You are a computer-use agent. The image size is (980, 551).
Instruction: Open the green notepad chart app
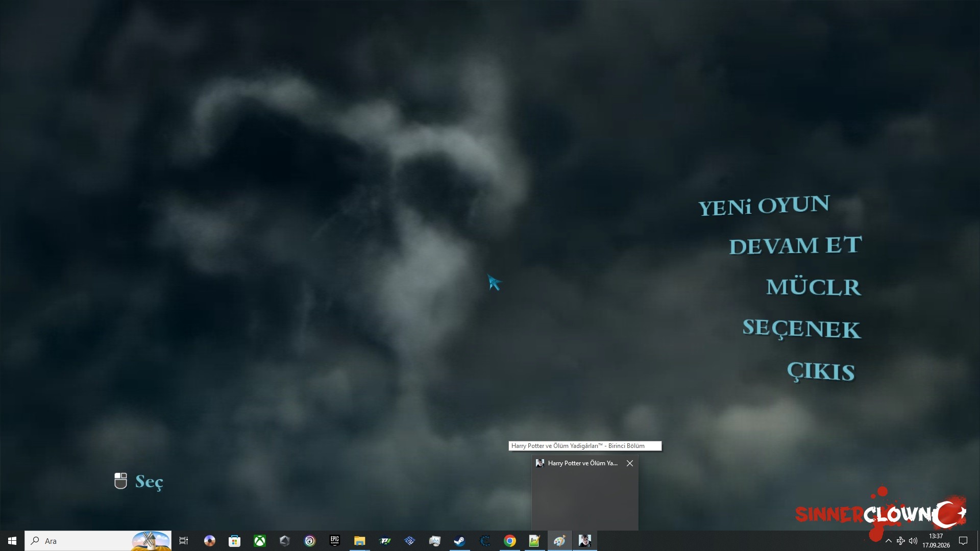[x=535, y=541]
